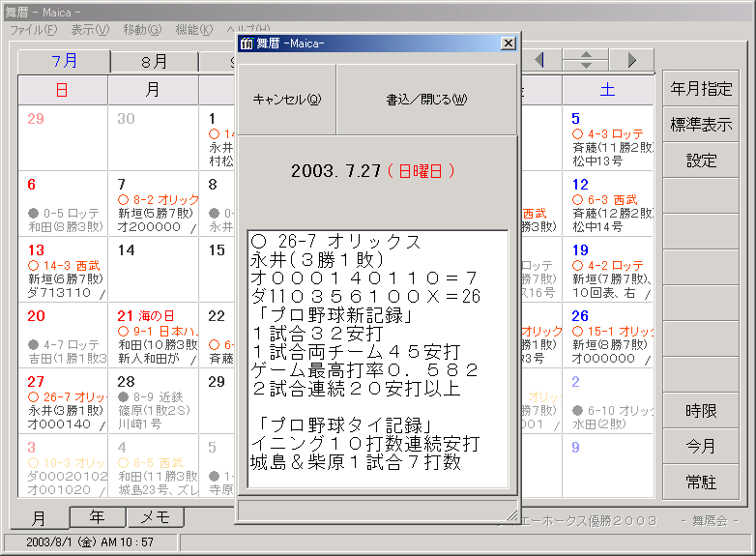
Task: Select the メモ (Memo) tab
Action: pyautogui.click(x=156, y=517)
